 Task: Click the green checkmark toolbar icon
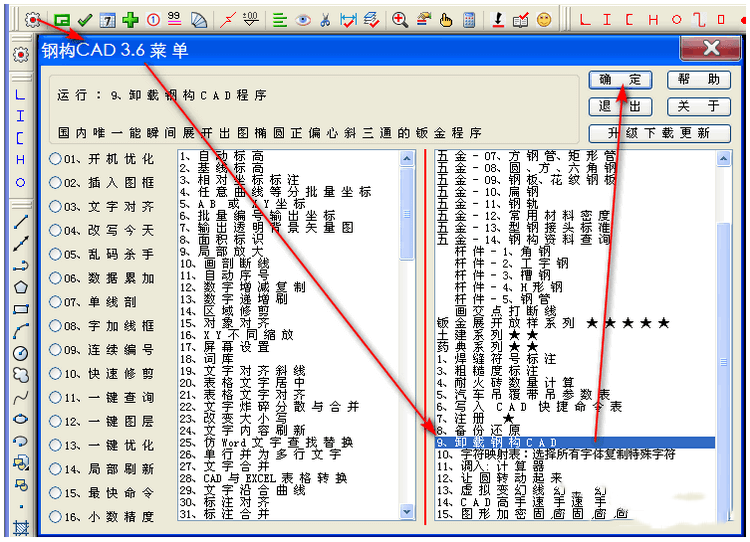pyautogui.click(x=85, y=20)
